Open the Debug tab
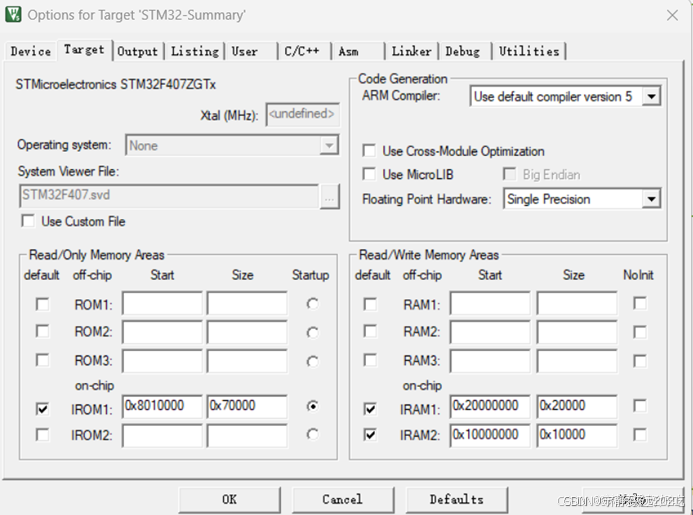This screenshot has width=693, height=515. point(462,51)
